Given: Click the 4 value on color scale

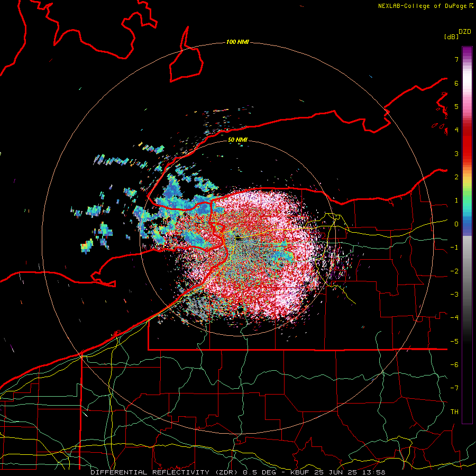Looking at the screenshot, I should pyautogui.click(x=456, y=130).
